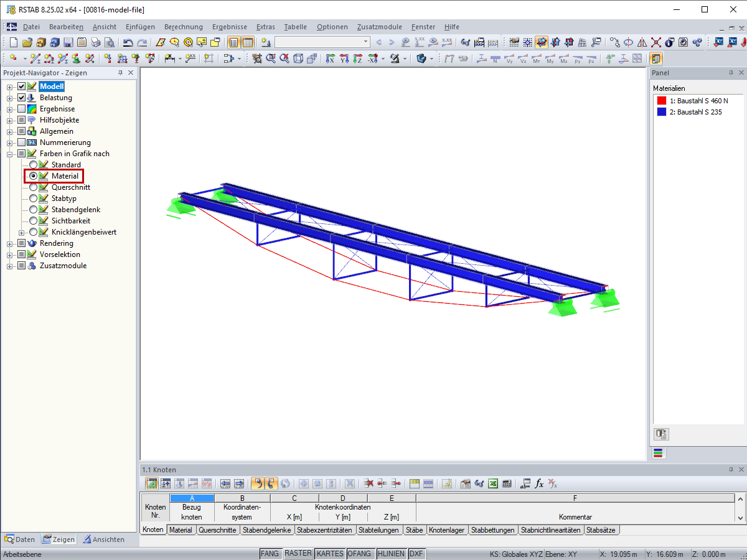
Task: Uncheck the Modell checkbox
Action: 21,86
